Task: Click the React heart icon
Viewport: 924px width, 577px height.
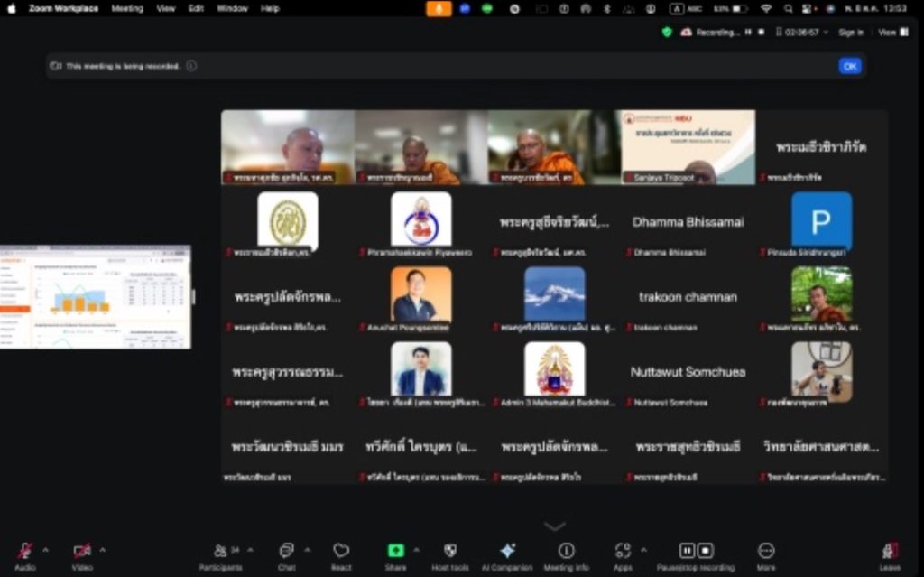Action: 341,551
